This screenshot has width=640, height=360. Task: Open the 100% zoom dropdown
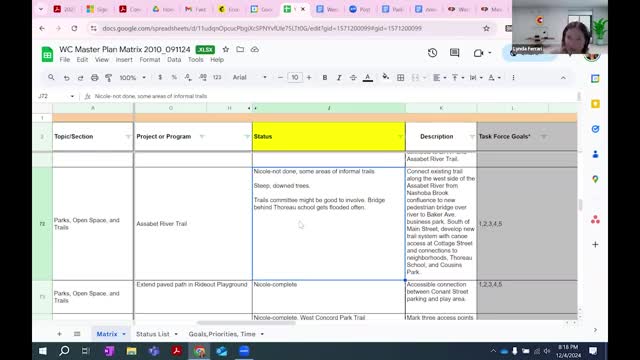click(x=132, y=78)
